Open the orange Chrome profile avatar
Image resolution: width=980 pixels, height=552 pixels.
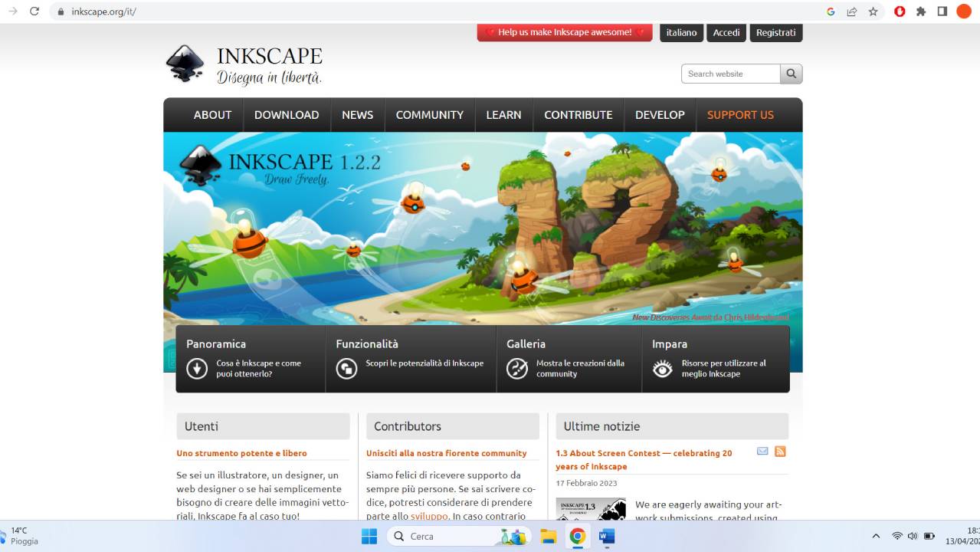tap(964, 11)
